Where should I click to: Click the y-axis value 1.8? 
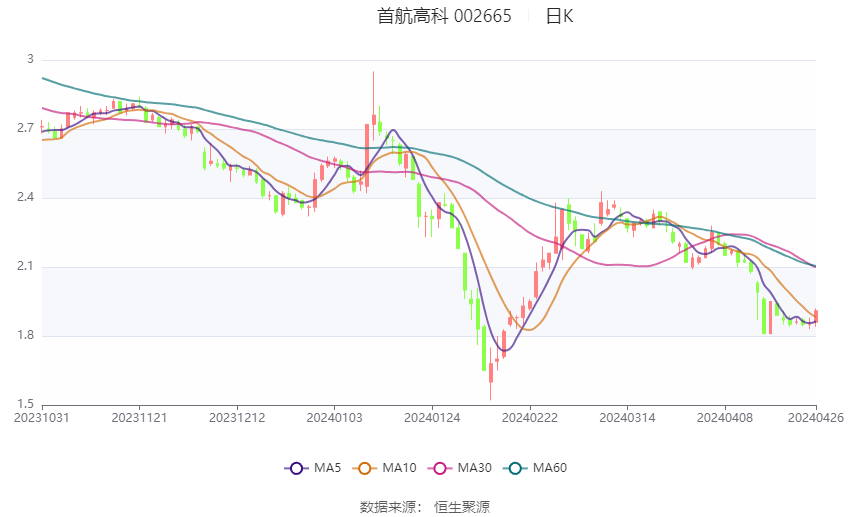point(25,335)
